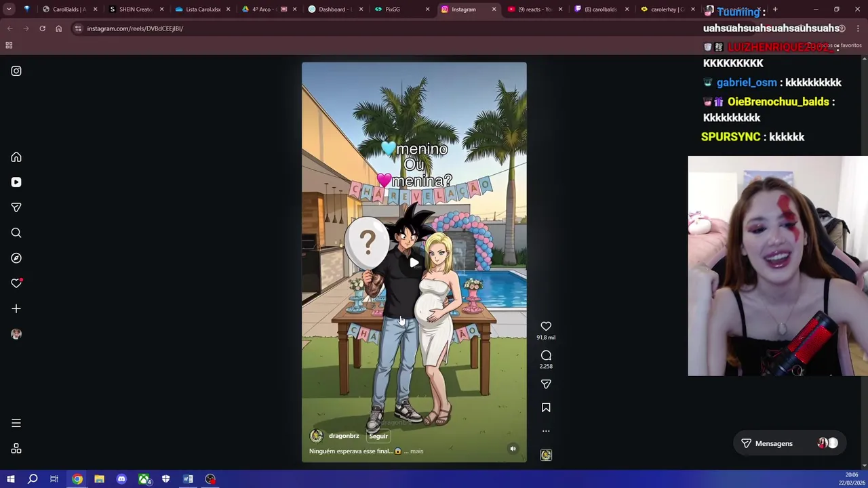Open tab search dropdown arrow
This screenshot has height=488, width=868.
(9, 9)
